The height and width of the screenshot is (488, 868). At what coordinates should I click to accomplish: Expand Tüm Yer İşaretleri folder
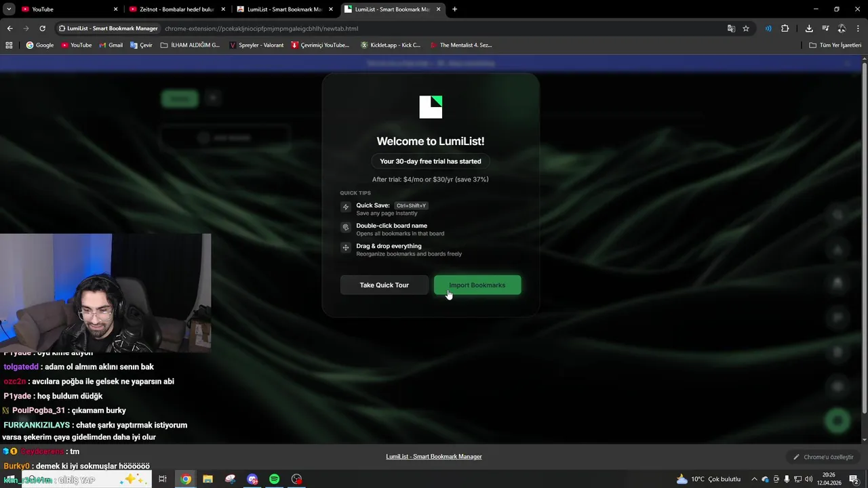coord(835,45)
